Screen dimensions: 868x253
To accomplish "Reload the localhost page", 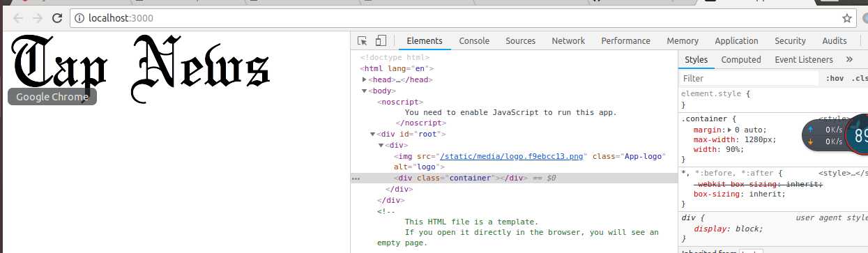I will tap(58, 18).
